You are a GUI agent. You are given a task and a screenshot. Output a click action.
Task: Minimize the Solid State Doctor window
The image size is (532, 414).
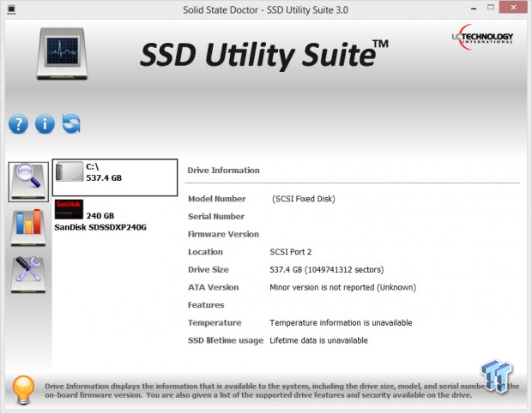click(474, 9)
